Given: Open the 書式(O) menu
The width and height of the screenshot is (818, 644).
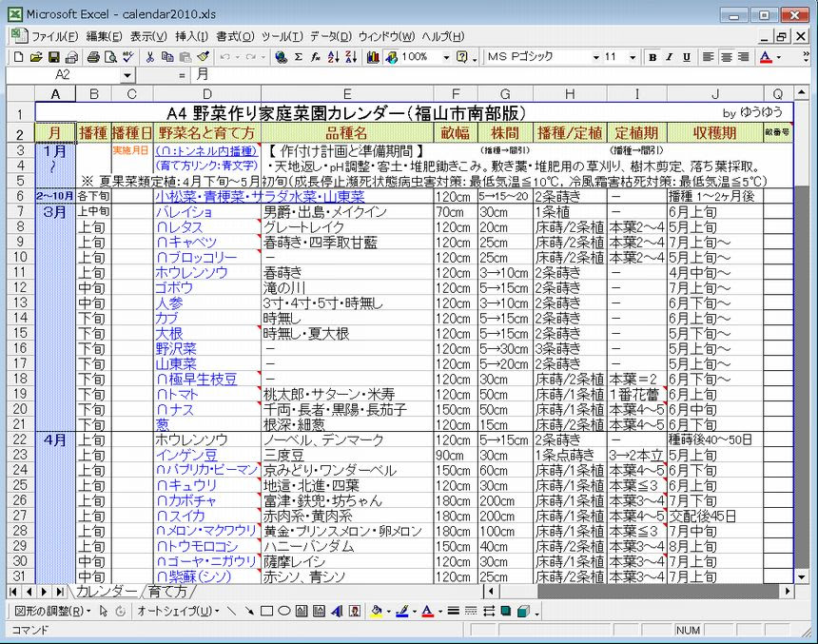Looking at the screenshot, I should tap(235, 36).
